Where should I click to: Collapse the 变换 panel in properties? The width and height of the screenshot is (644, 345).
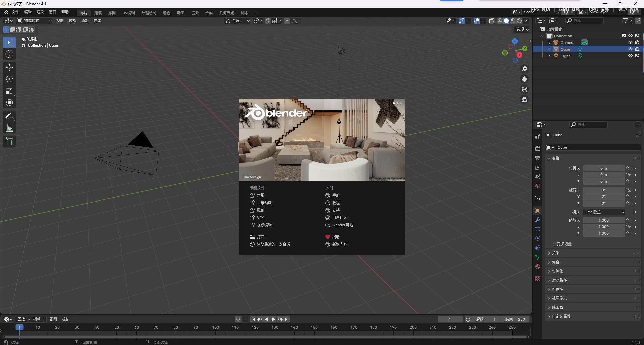click(555, 158)
